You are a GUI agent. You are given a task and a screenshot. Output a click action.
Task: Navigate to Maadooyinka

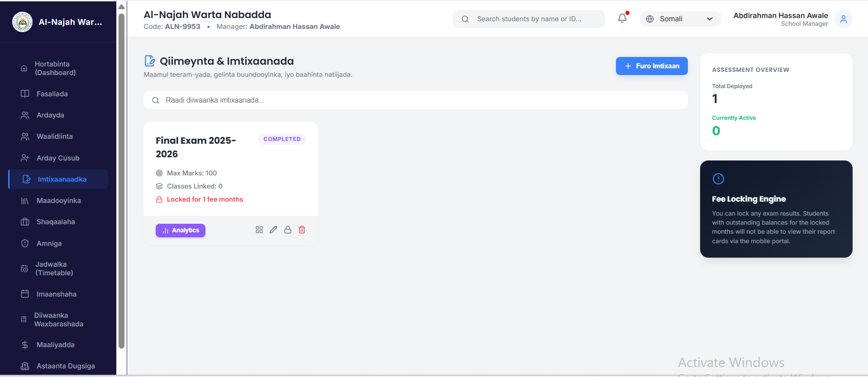(x=58, y=201)
